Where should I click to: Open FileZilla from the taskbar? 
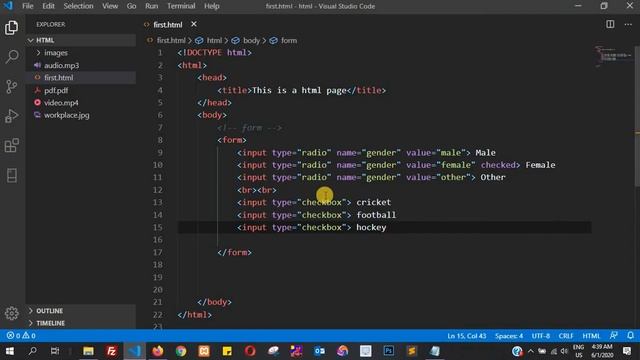coord(111,351)
